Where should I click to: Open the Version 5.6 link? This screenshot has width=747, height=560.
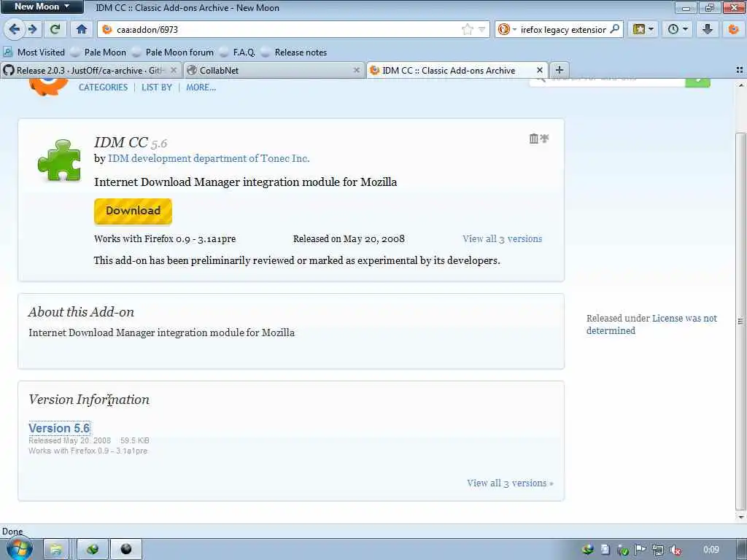click(x=59, y=428)
